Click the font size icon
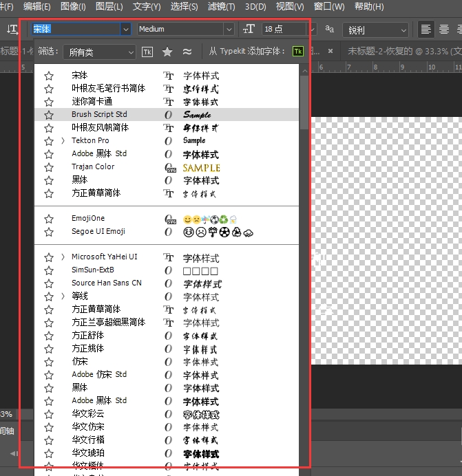 tap(249, 30)
